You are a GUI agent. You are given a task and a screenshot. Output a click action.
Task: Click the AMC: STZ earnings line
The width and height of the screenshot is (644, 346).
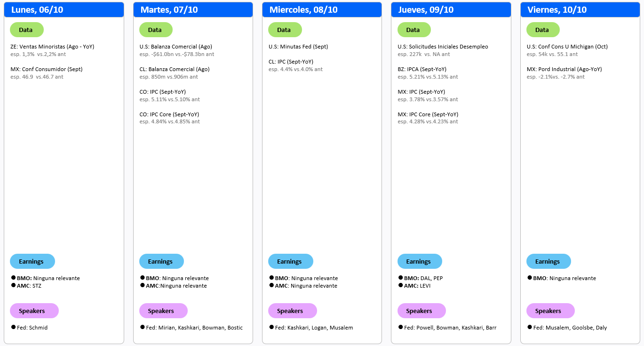[x=29, y=286]
